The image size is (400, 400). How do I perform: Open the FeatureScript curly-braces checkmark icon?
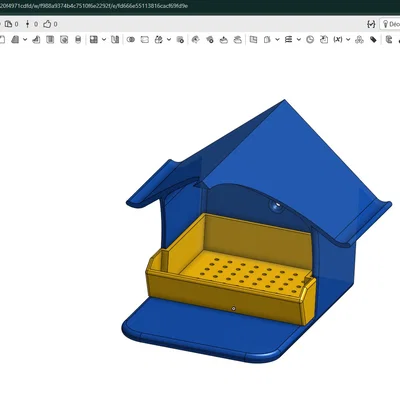click(x=371, y=24)
